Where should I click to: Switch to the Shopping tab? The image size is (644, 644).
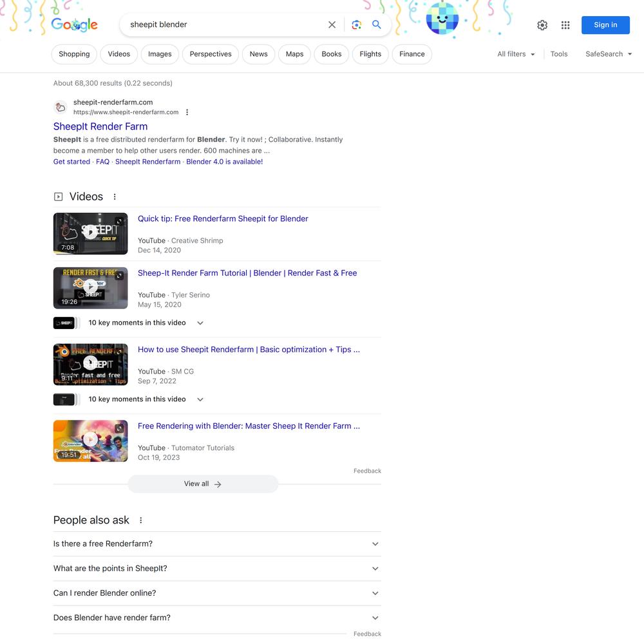pos(74,54)
